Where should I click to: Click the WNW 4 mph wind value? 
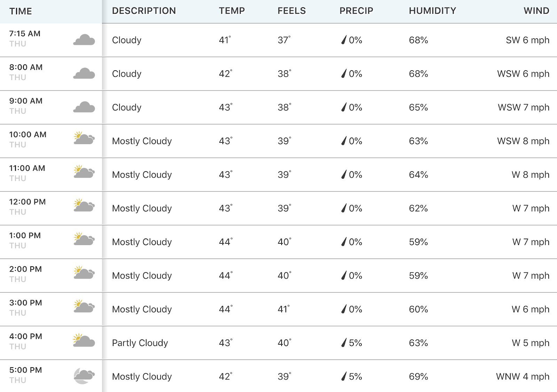523,376
